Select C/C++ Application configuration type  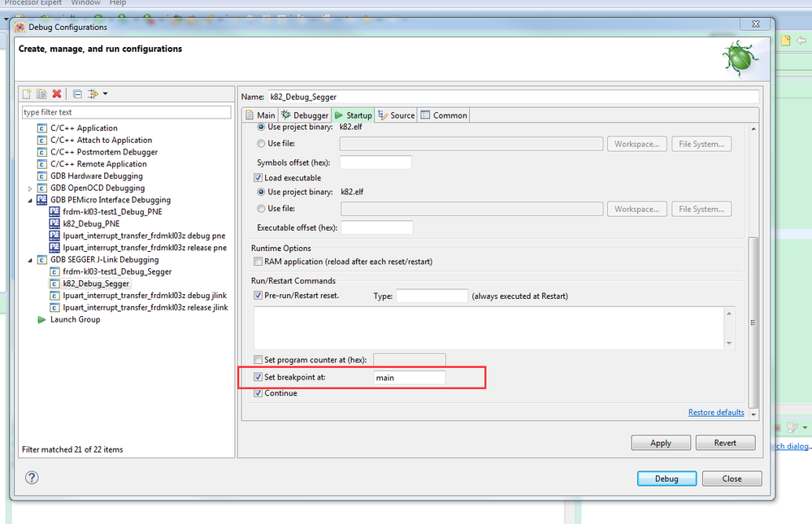pyautogui.click(x=84, y=128)
